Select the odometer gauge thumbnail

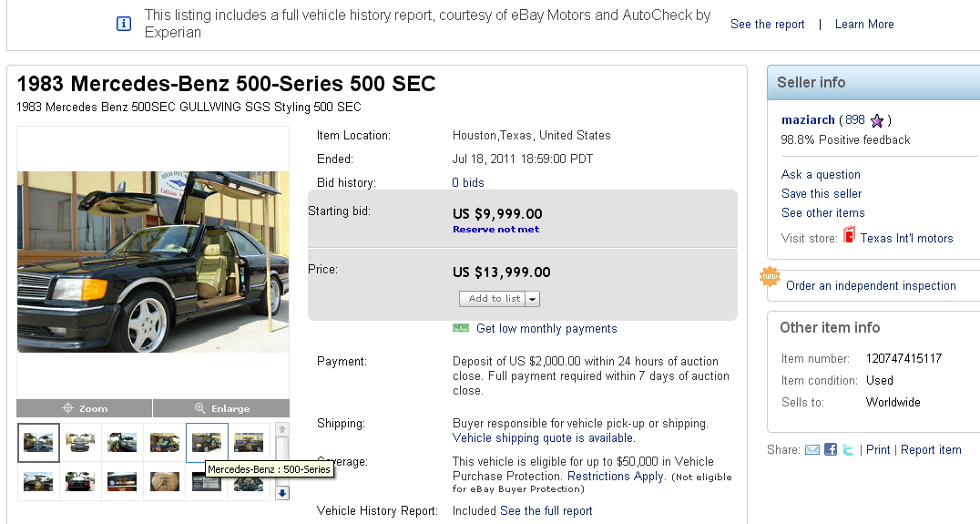[x=165, y=481]
